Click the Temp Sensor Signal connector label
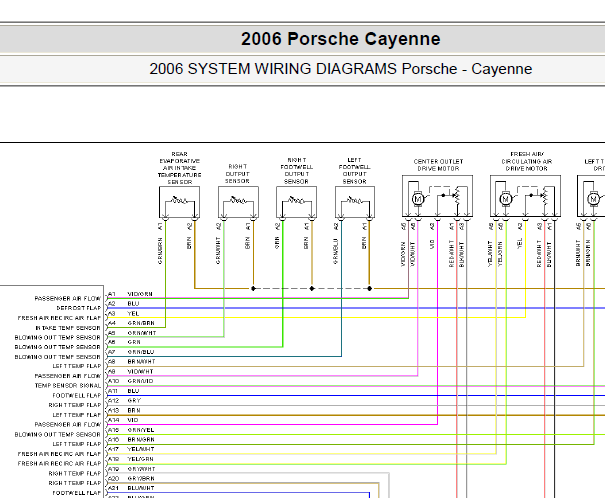 click(x=68, y=385)
